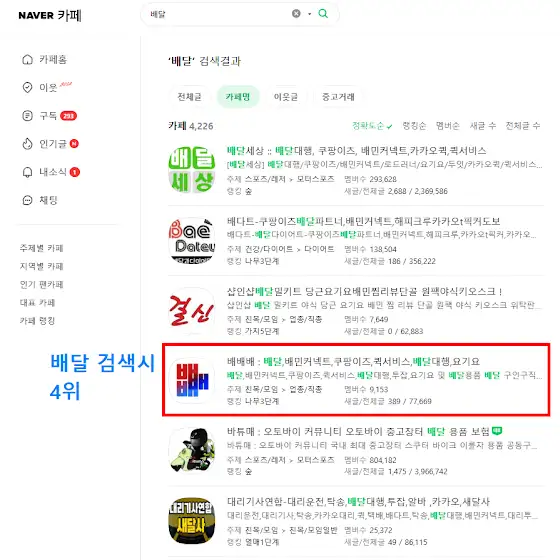Open 이웃 neighbor icon in sidebar

[28, 88]
